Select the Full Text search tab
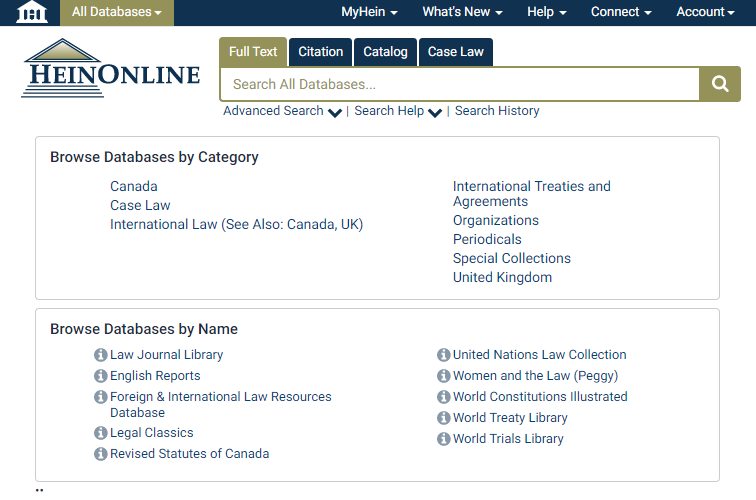The width and height of the screenshot is (756, 500). 253,52
